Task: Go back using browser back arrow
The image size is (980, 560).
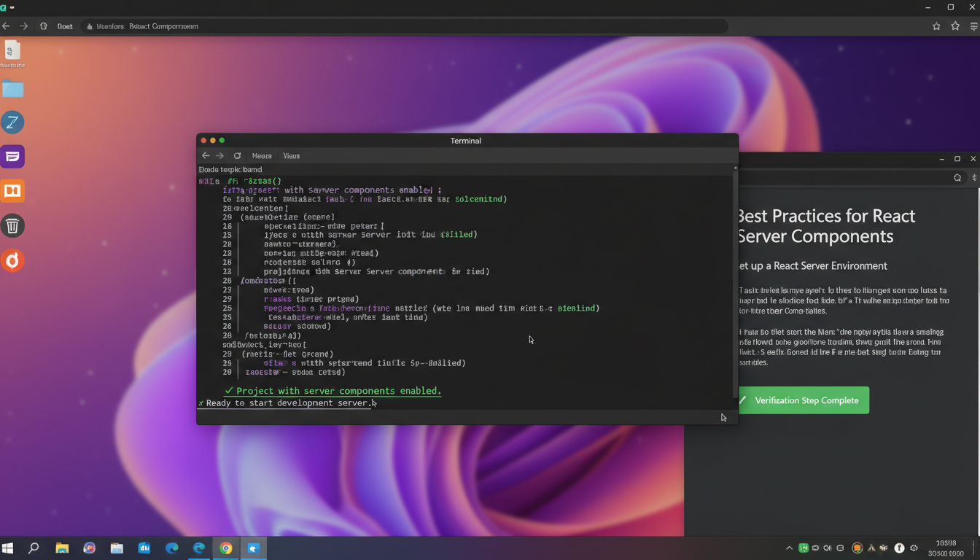Action: [x=7, y=26]
